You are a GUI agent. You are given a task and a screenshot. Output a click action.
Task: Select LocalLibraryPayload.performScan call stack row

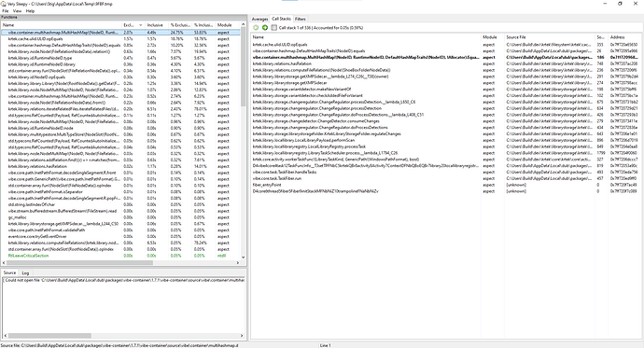point(446,140)
